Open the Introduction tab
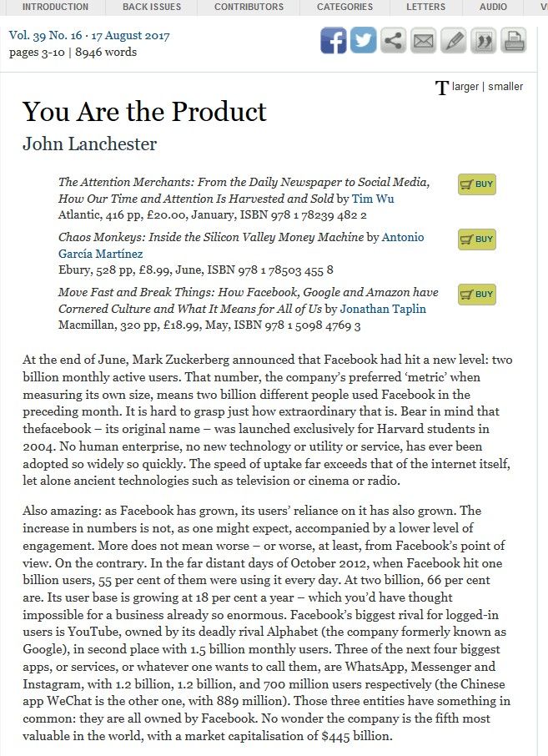Viewport: 548px width, 756px height. click(x=55, y=7)
